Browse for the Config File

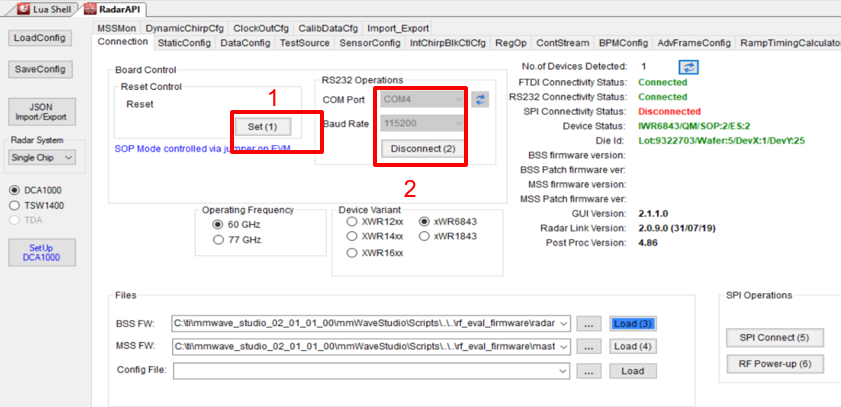click(x=589, y=371)
